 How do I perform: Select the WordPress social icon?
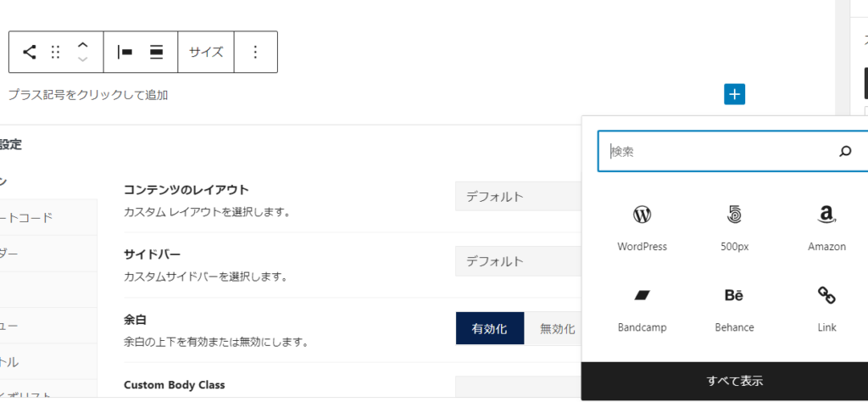643,226
